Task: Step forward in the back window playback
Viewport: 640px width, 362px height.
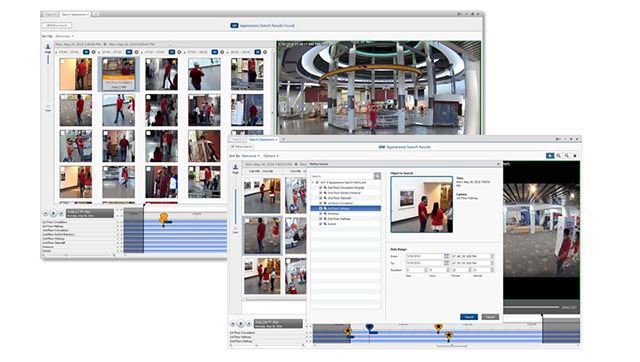Action: 61,213
